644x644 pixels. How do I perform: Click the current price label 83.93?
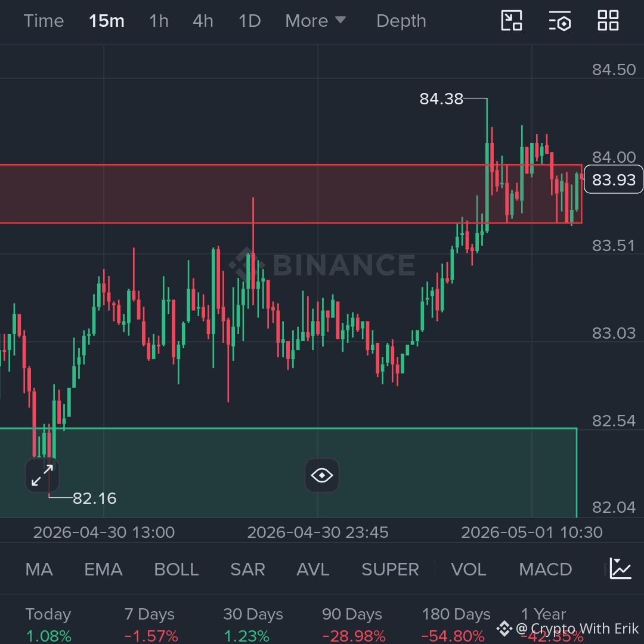(x=614, y=179)
